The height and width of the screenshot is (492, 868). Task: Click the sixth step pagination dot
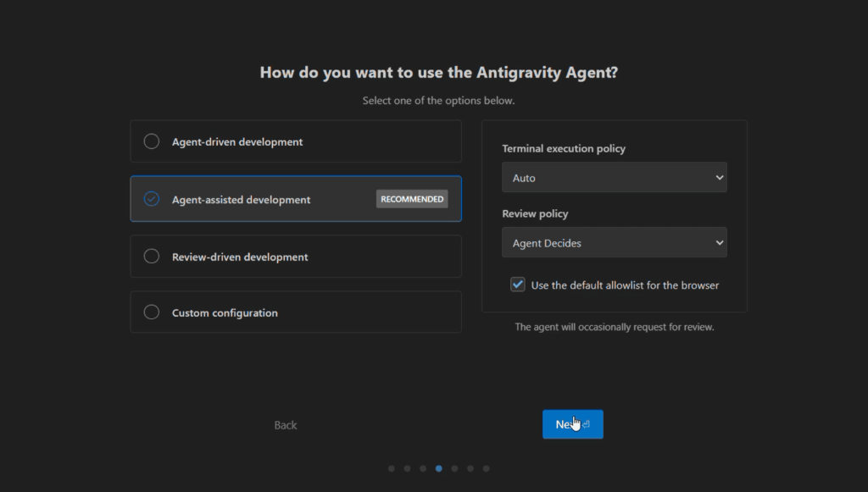pyautogui.click(x=470, y=468)
